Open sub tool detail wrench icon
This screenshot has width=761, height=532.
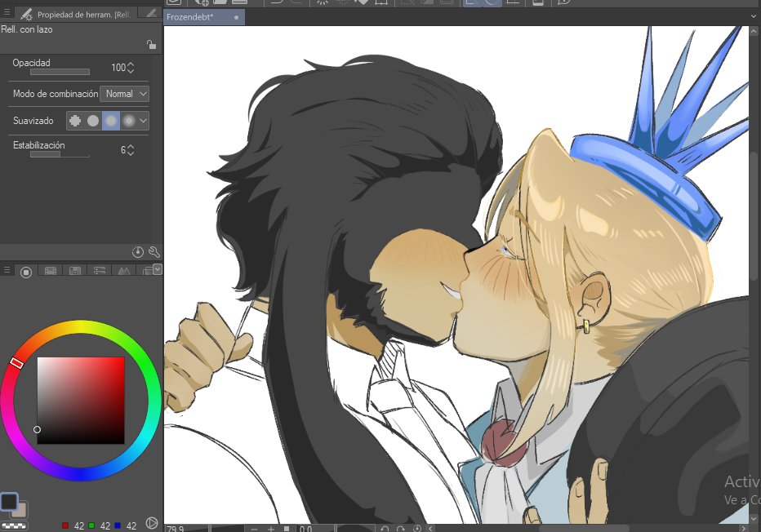point(154,251)
